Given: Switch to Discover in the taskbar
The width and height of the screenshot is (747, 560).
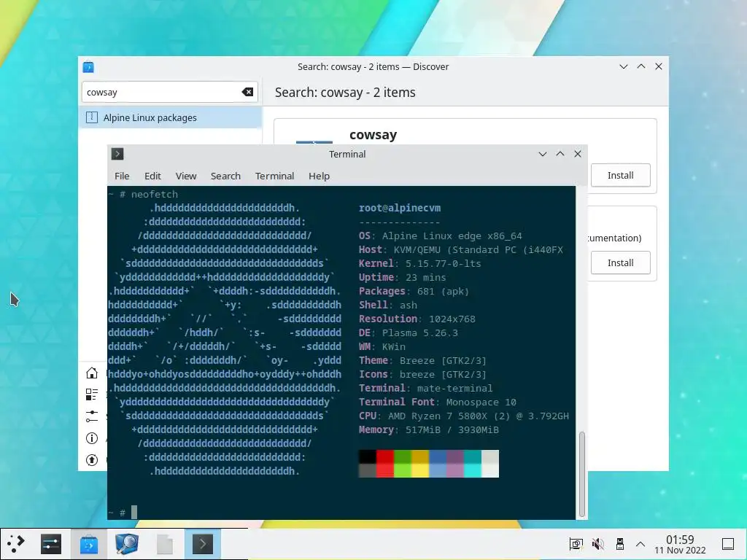Looking at the screenshot, I should click(x=88, y=544).
